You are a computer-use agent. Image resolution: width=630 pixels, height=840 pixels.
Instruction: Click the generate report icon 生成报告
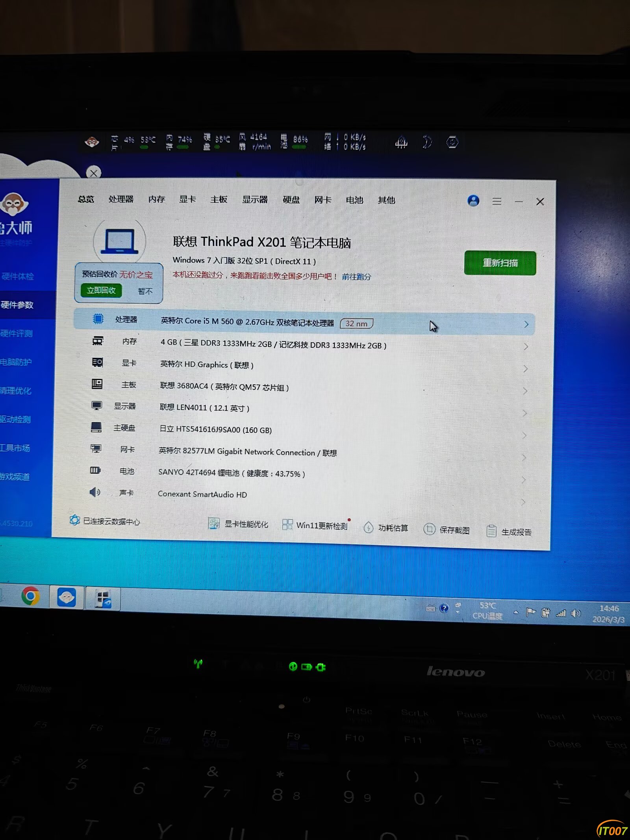[x=491, y=531]
